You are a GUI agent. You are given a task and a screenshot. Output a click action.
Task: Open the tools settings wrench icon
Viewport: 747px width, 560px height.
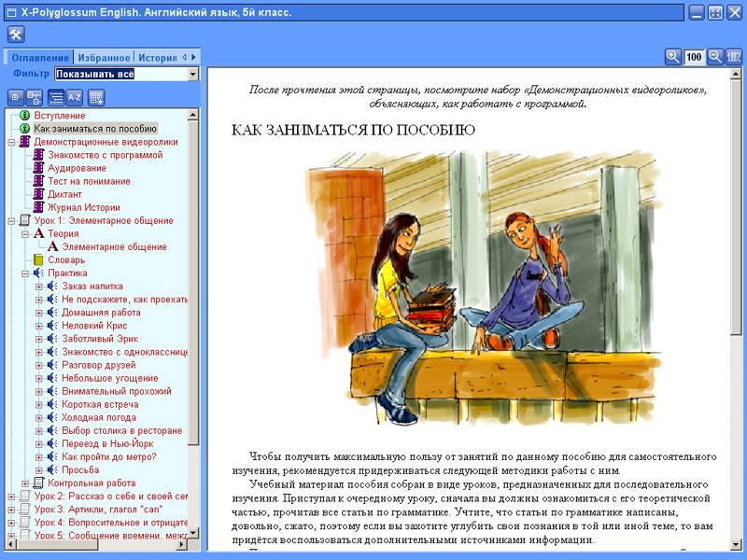16,35
